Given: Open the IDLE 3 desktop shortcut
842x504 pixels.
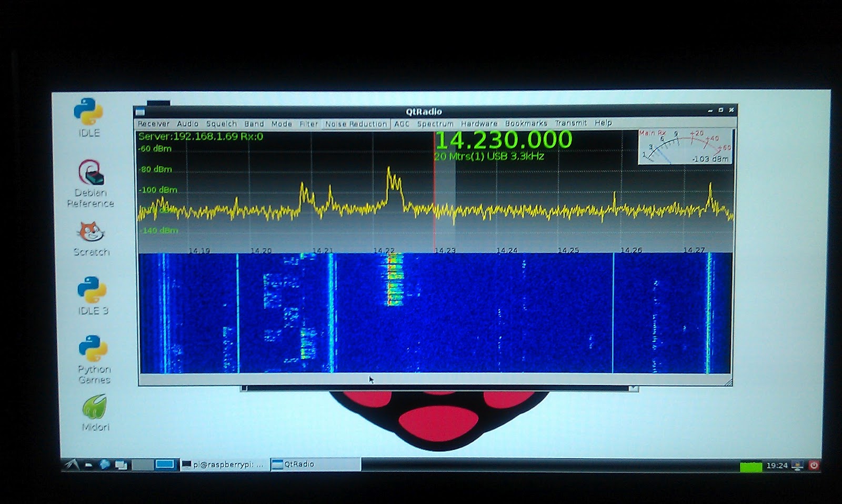Looking at the screenshot, I should 93,296.
